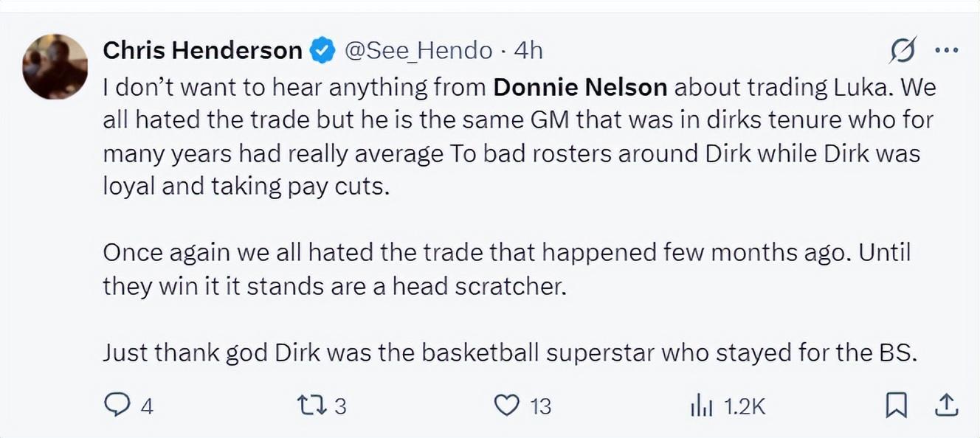
Task: Share the post using the upload arrow icon
Action: tap(947, 406)
